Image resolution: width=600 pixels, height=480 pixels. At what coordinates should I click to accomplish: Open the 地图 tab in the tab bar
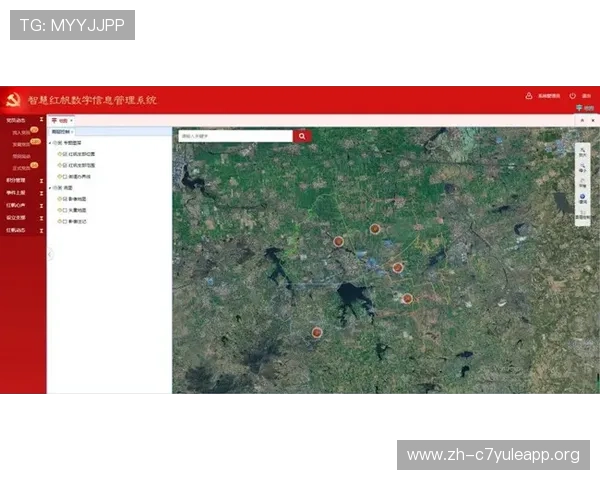tap(62, 120)
